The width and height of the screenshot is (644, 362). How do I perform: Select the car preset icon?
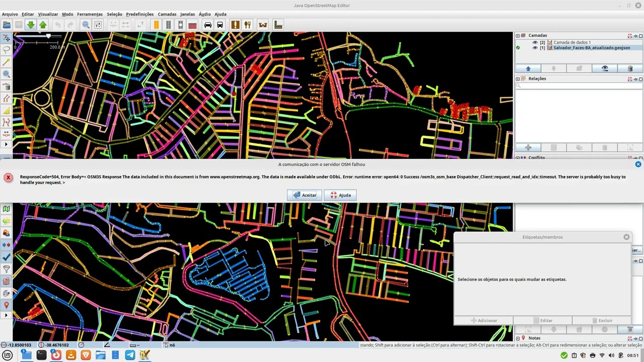tap(208, 25)
